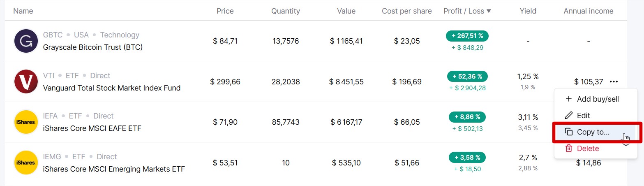Click the copy icon beside Copy to...
This screenshot has height=186, width=644.
click(569, 132)
